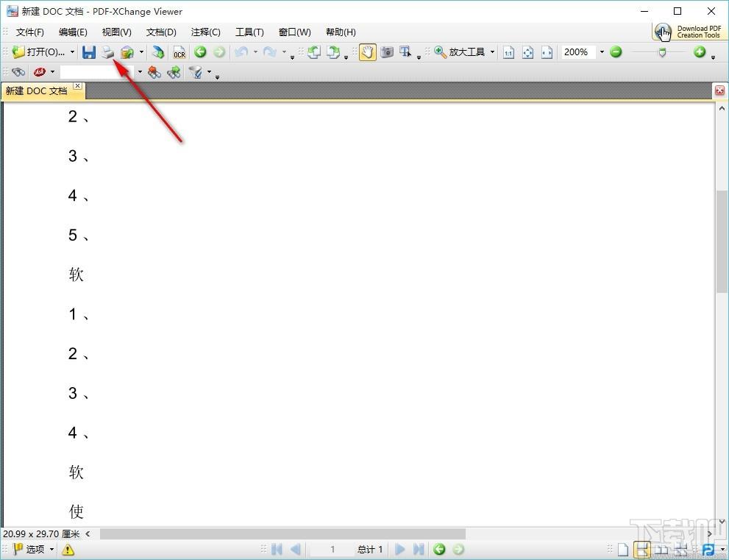729x560 pixels.
Task: Open the search box history dropdown
Action: coord(140,72)
